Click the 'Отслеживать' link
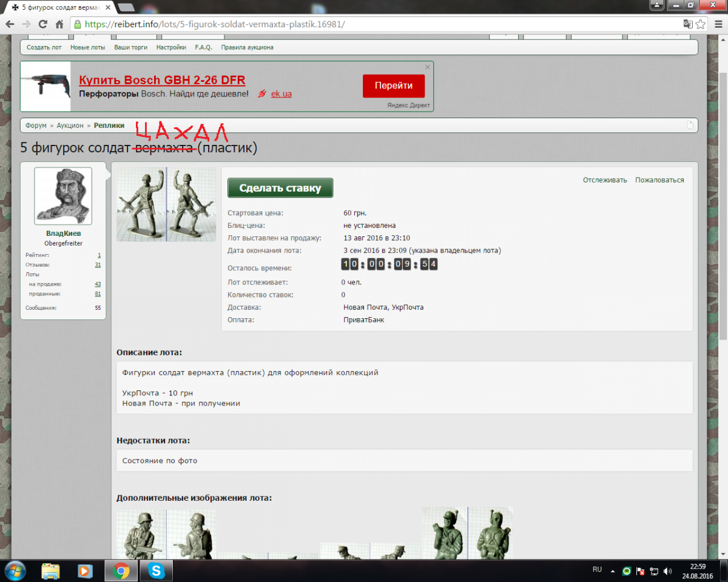The width and height of the screenshot is (728, 582). [605, 180]
